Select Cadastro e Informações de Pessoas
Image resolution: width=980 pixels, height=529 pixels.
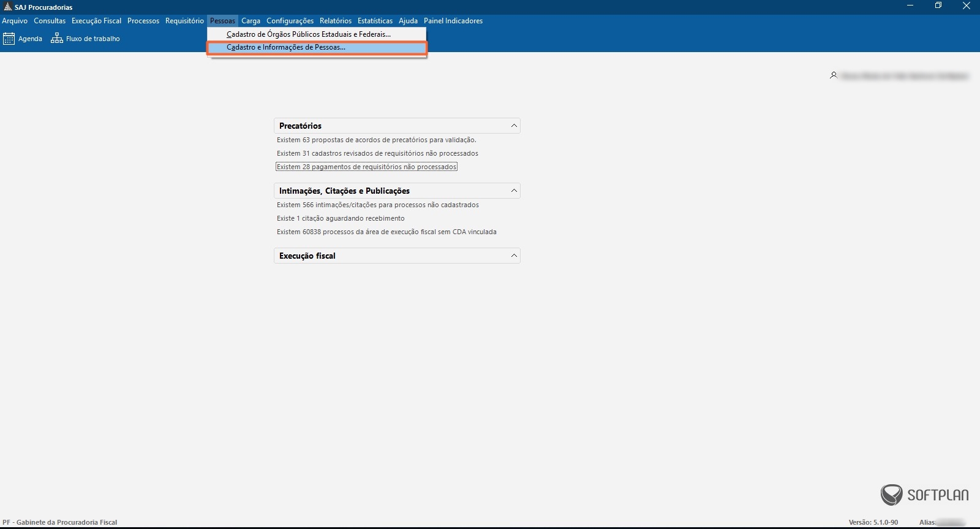(x=286, y=47)
